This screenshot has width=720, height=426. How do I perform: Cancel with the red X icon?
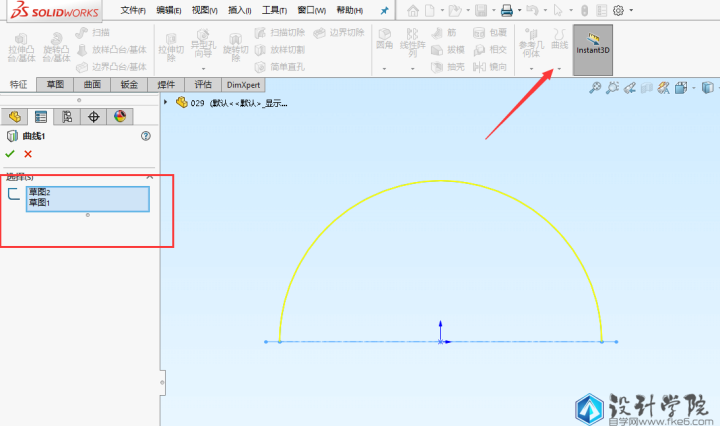tap(28, 153)
